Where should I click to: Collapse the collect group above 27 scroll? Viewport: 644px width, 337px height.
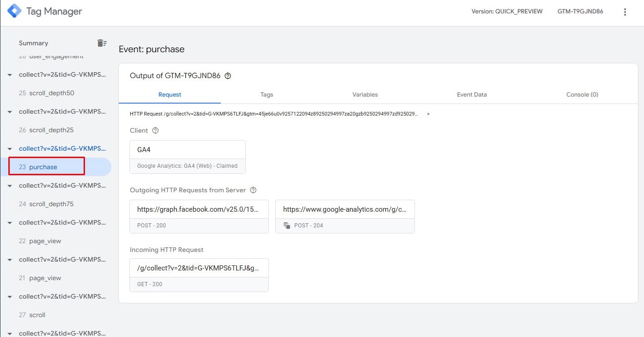[10, 297]
